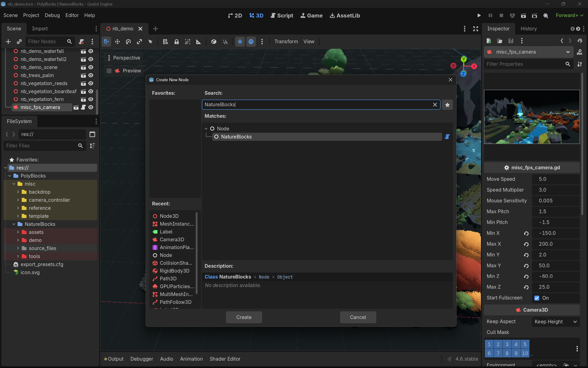Image resolution: width=588 pixels, height=368 pixels.
Task: Open the misc_fps_camera node selector dropdown
Action: tap(529, 52)
